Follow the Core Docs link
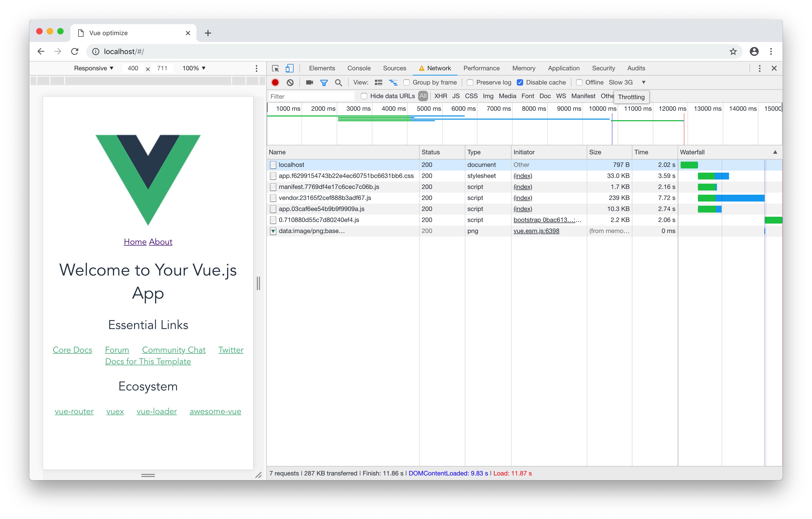 pyautogui.click(x=72, y=350)
